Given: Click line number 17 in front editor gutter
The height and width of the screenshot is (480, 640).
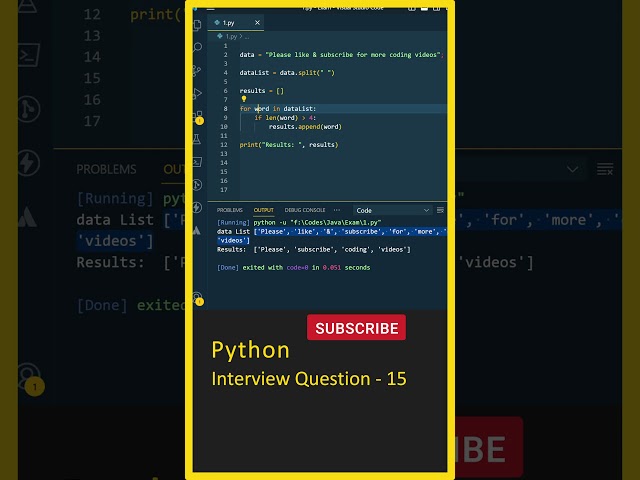Looking at the screenshot, I should click(x=224, y=189).
